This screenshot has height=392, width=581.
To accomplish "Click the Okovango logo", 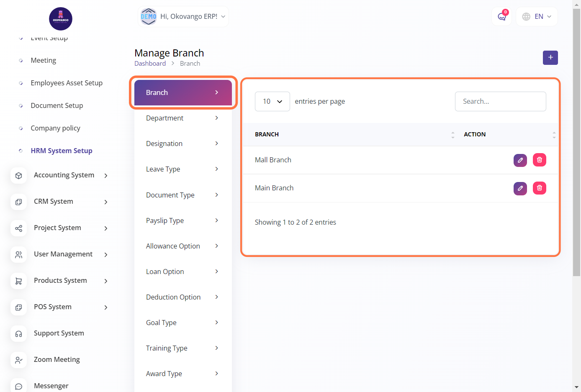I will (x=61, y=19).
